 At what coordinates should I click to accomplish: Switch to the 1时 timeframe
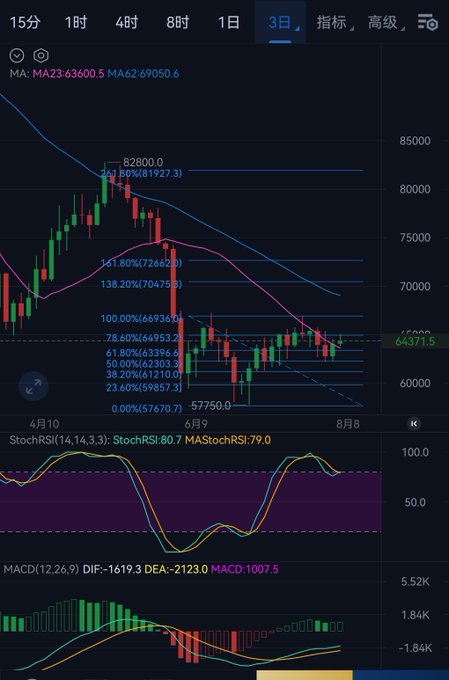click(76, 23)
